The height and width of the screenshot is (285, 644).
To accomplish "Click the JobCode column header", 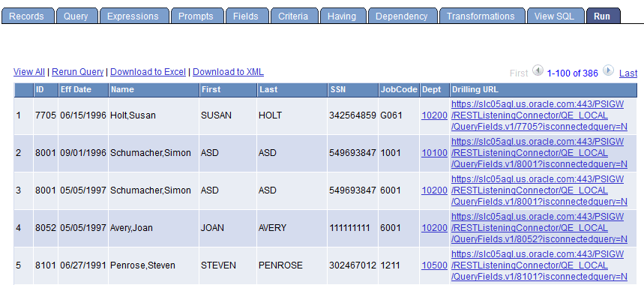I will pyautogui.click(x=399, y=89).
